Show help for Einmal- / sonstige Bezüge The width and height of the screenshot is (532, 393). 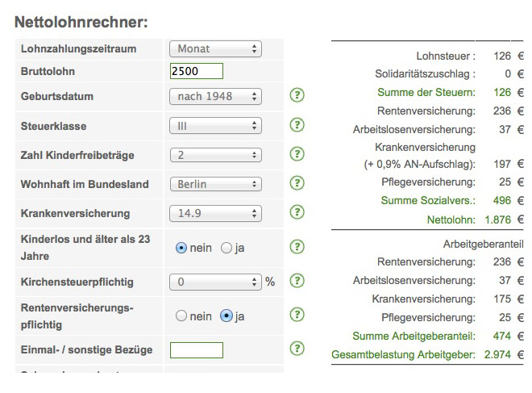[297, 349]
